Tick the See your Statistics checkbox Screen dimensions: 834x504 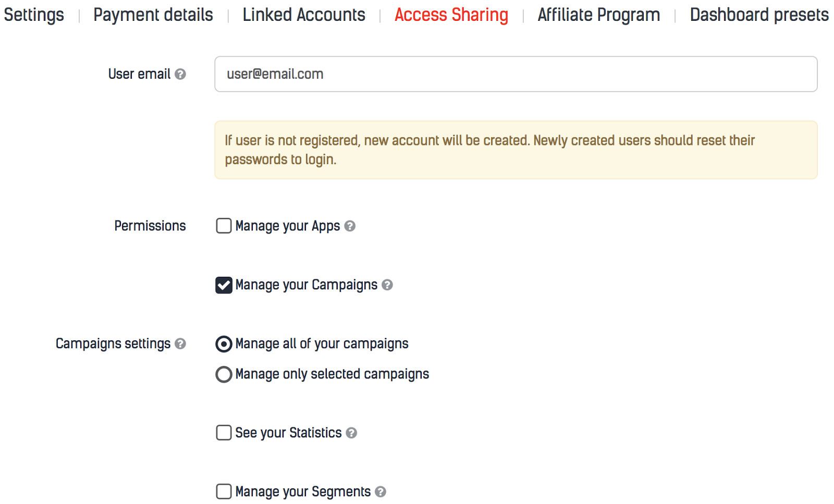pos(224,433)
